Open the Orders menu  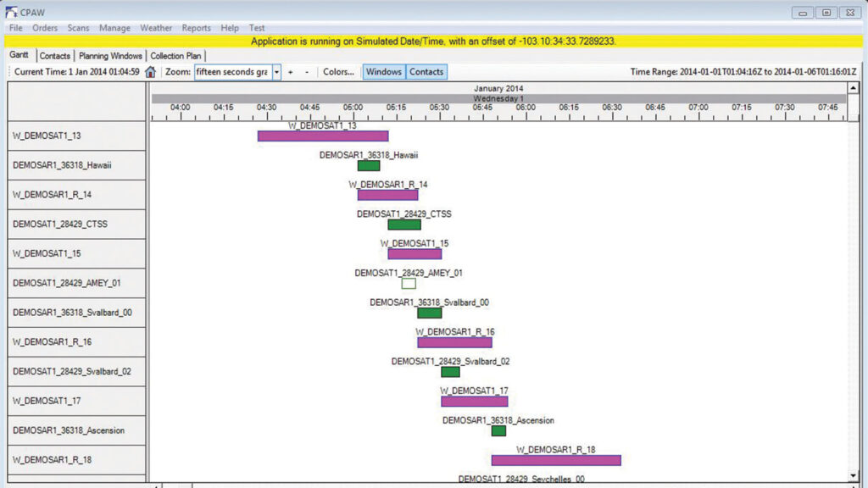pyautogui.click(x=45, y=28)
